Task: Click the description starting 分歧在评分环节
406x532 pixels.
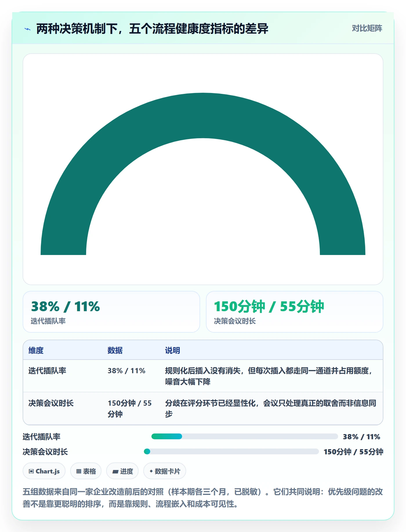Action: 271,409
